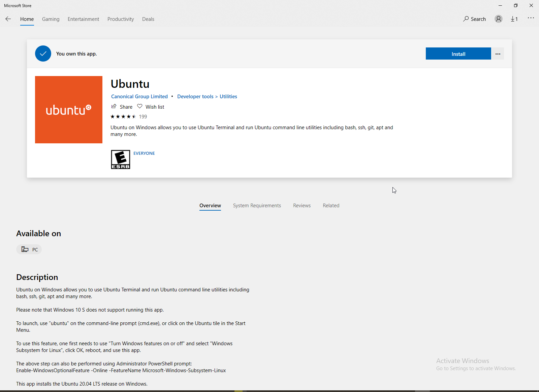Open the Gaming tab
The width and height of the screenshot is (539, 392).
(51, 19)
